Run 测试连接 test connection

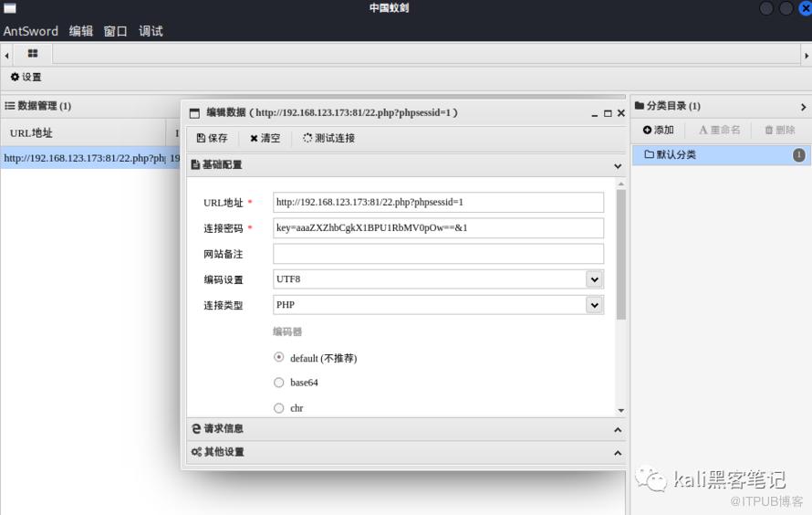(328, 138)
